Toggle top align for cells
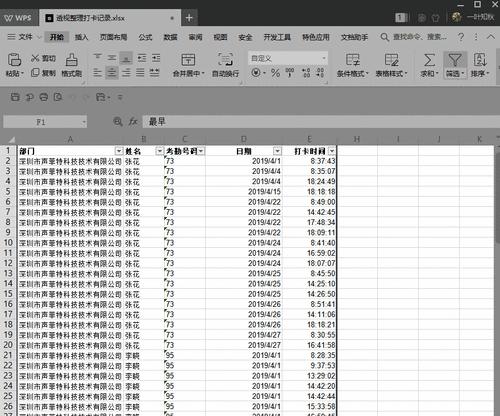The width and height of the screenshot is (500, 416). tap(97, 58)
